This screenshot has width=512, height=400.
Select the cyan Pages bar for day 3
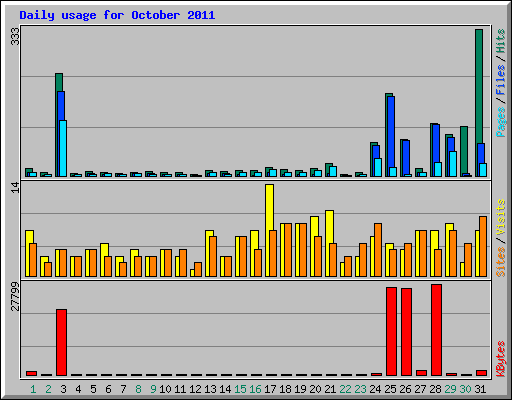(x=63, y=148)
